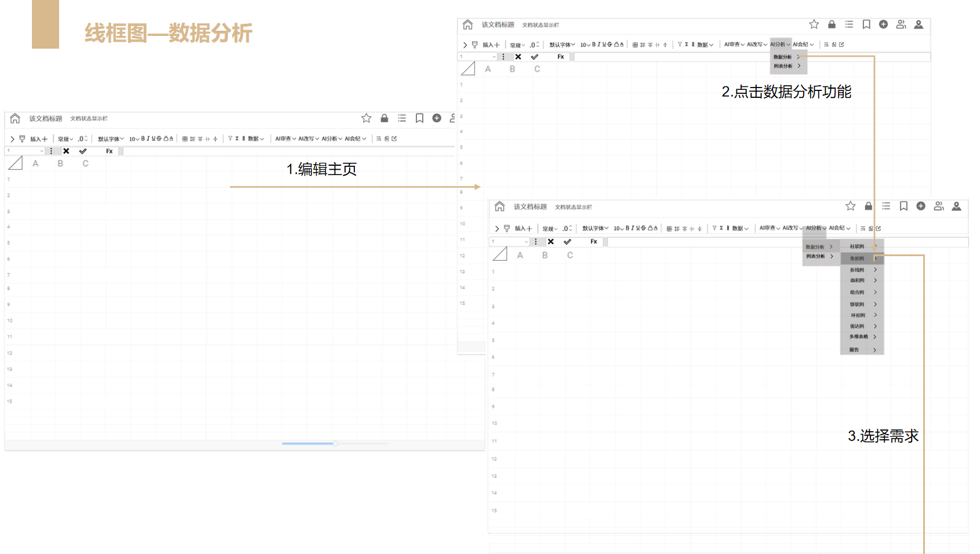Confirm entry with checkmark in left window

tap(83, 151)
